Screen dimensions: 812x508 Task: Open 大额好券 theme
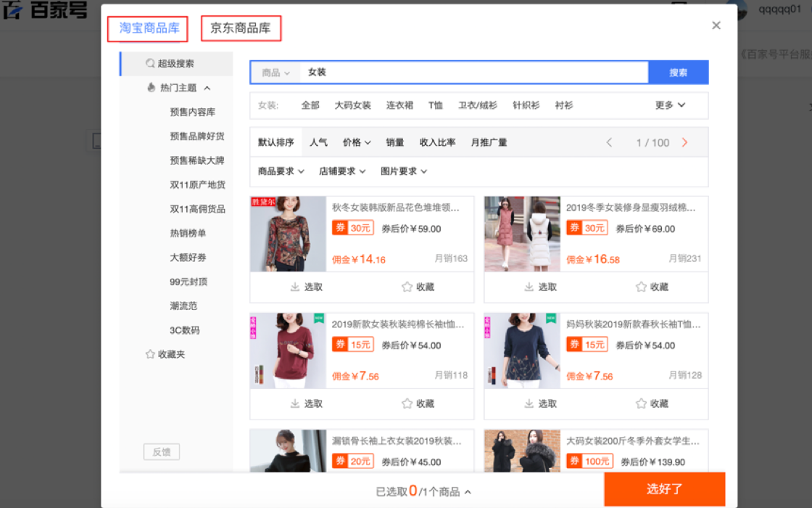pyautogui.click(x=188, y=258)
